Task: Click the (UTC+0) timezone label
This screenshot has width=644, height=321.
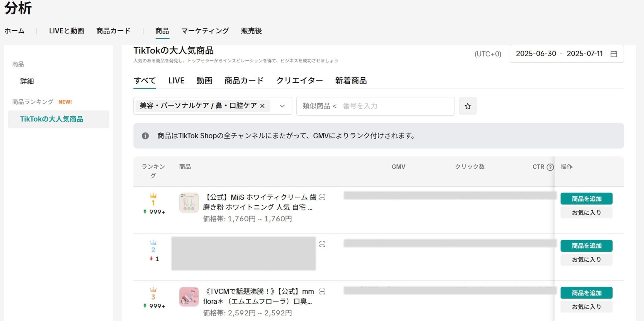Action: (488, 54)
